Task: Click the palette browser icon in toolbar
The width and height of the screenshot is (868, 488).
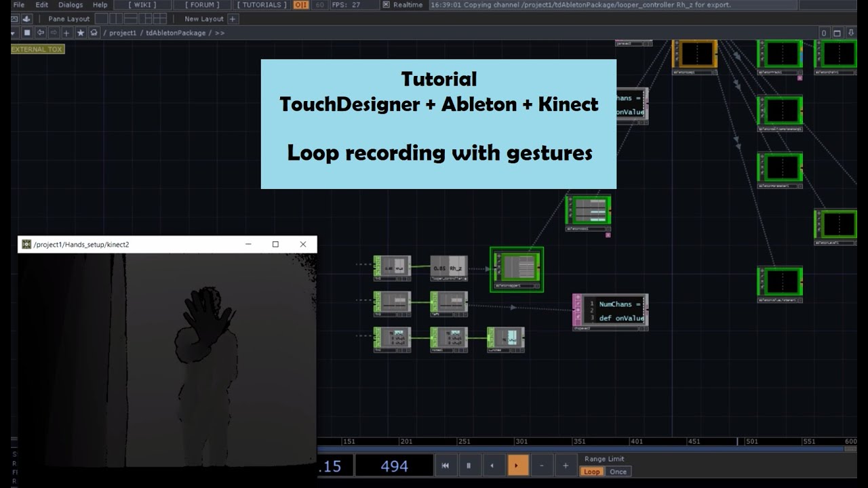Action: pyautogui.click(x=14, y=19)
